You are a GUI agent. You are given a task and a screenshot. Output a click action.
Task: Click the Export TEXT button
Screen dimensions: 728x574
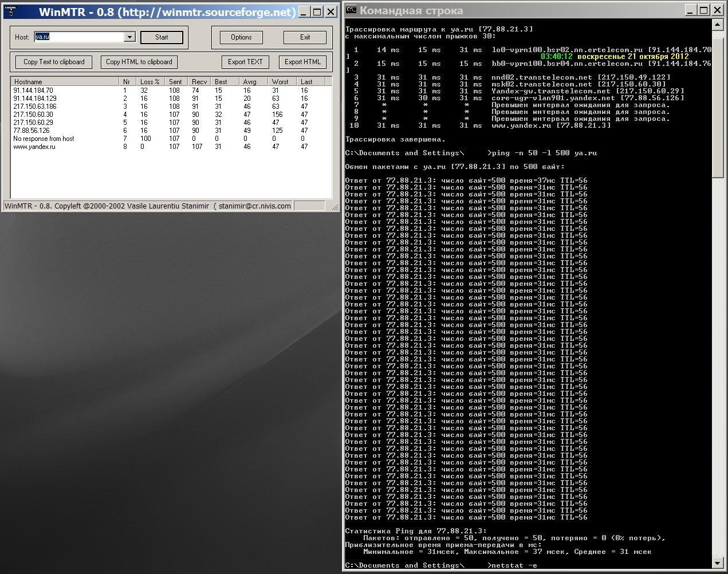(245, 62)
